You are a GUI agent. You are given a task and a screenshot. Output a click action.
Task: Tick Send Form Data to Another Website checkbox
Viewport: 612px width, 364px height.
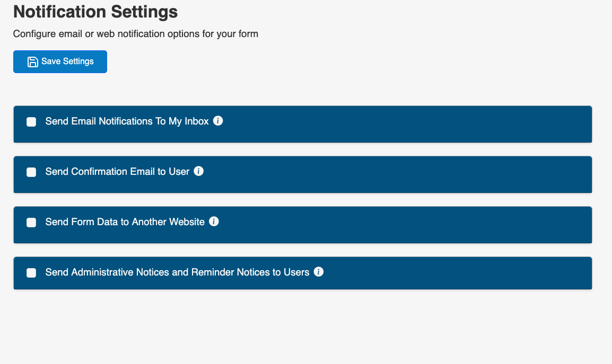(x=31, y=223)
